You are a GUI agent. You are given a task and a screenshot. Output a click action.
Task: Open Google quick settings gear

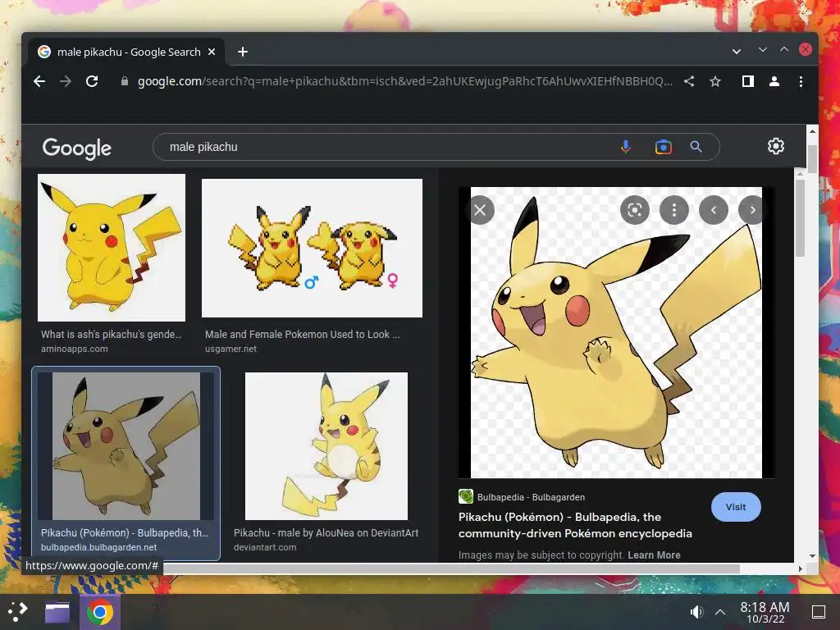[x=776, y=146]
